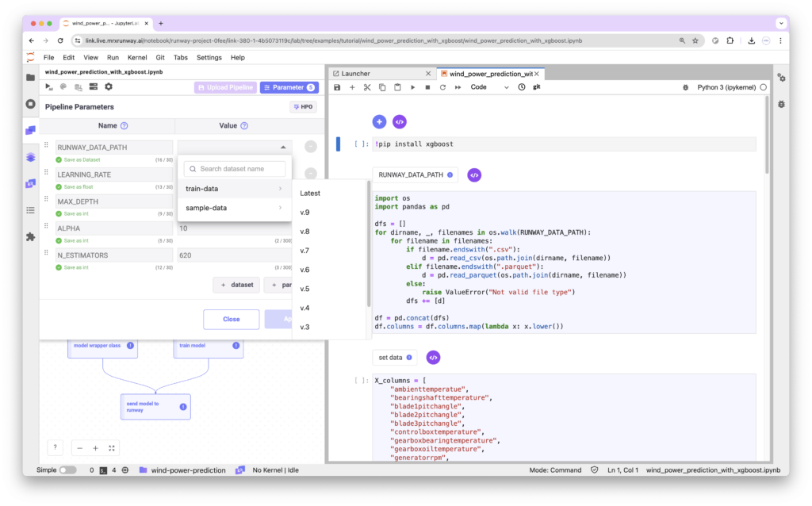
Task: Click purple code icon beside RUNWAY_DATA_PATH tag
Action: click(x=474, y=175)
